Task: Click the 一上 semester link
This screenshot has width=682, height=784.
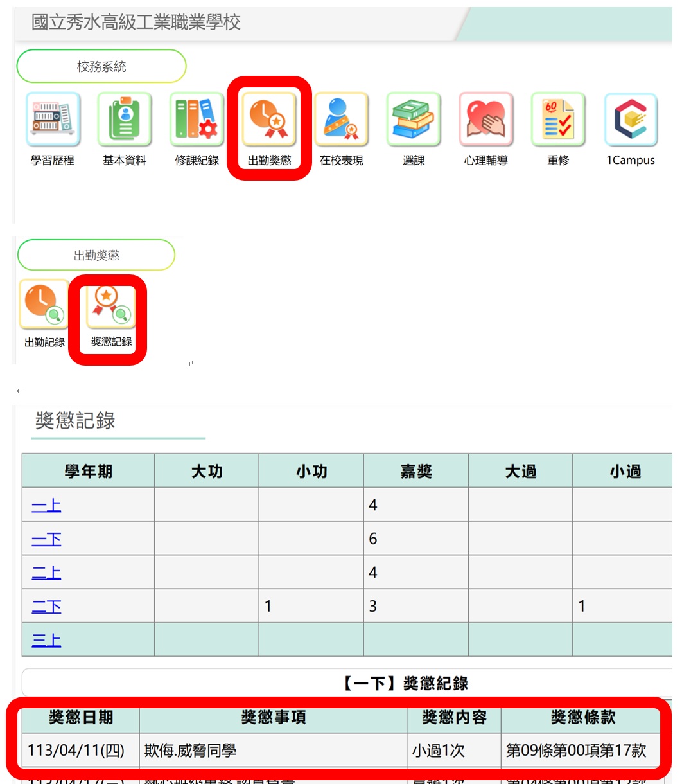Action: (x=46, y=506)
